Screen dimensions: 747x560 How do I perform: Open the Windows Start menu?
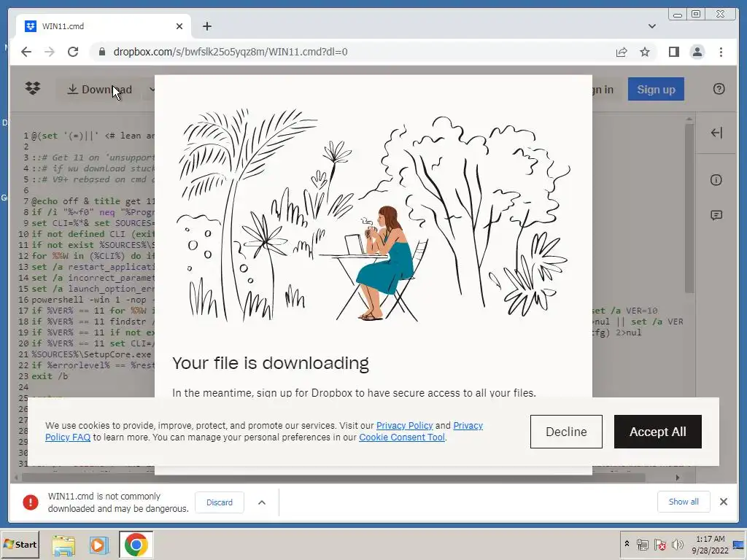tap(20, 544)
